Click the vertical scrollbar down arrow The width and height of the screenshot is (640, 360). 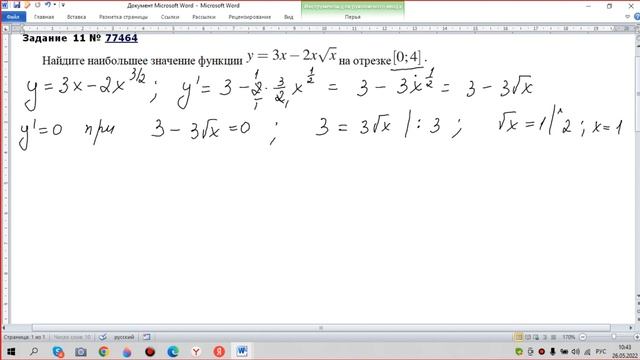click(x=637, y=296)
